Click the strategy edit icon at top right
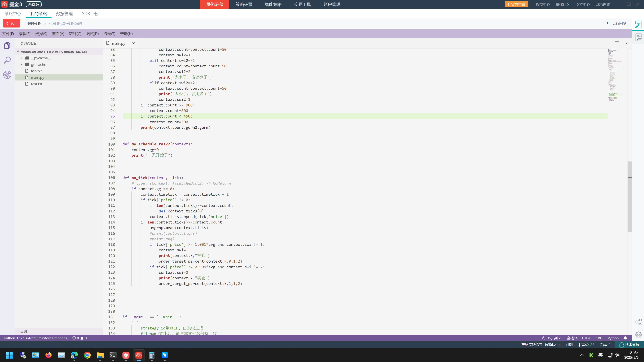Image resolution: width=644 pixels, height=362 pixels. pos(638,24)
